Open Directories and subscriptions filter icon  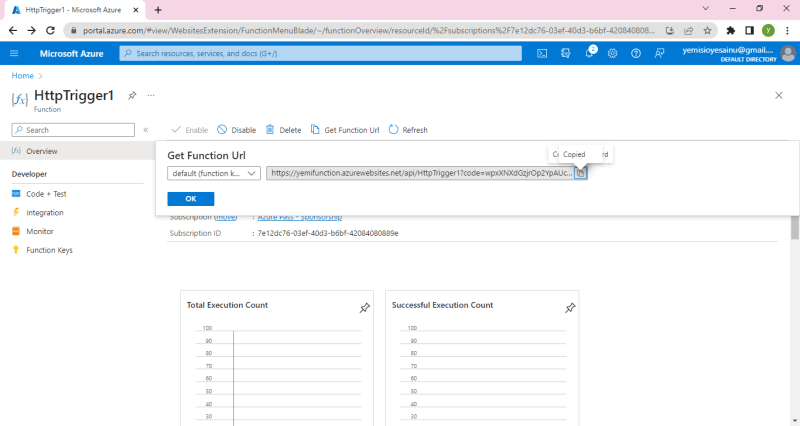(x=565, y=53)
